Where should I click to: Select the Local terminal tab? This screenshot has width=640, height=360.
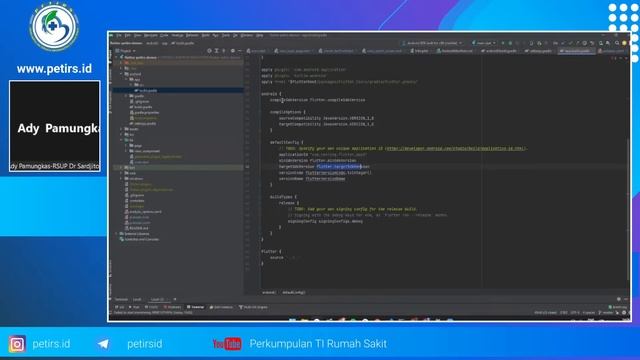click(137, 299)
